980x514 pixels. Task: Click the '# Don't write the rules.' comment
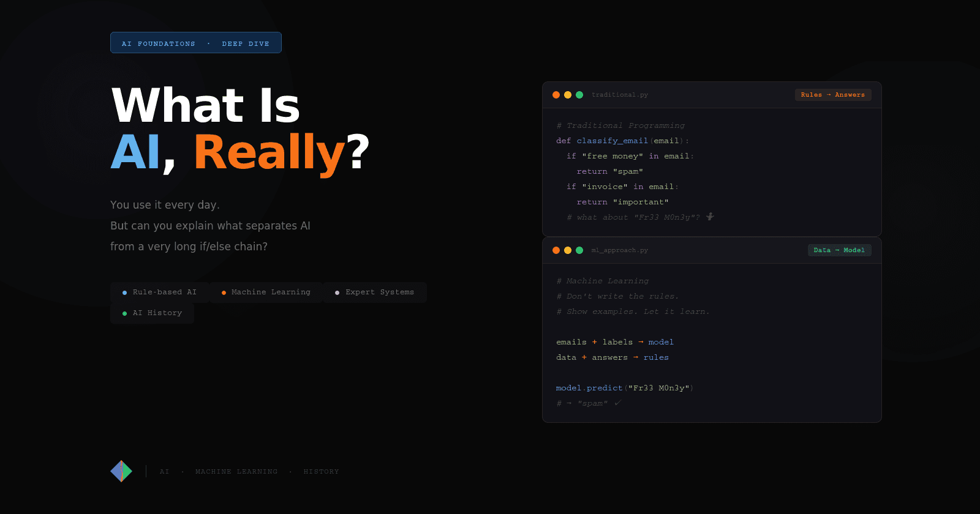[x=617, y=296]
